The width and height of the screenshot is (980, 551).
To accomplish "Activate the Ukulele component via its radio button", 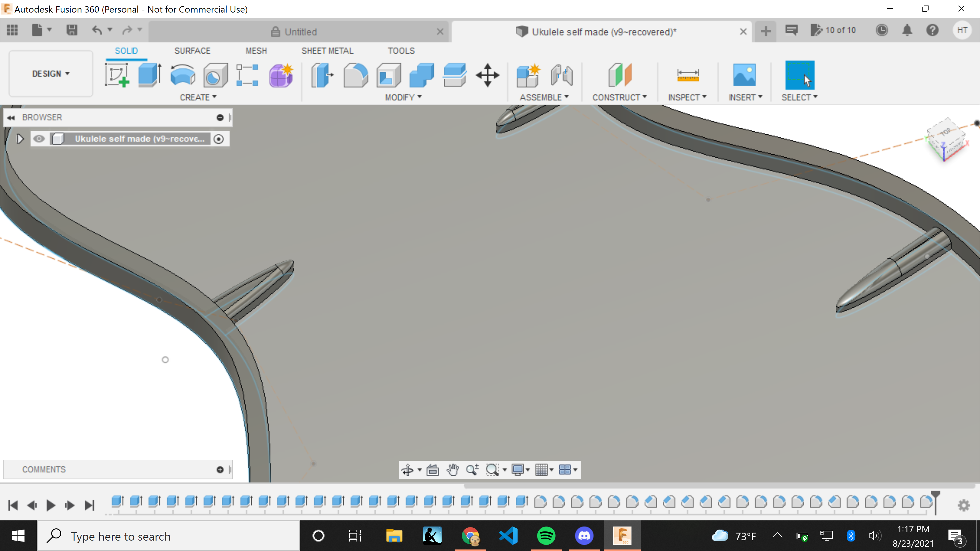I will [219, 139].
